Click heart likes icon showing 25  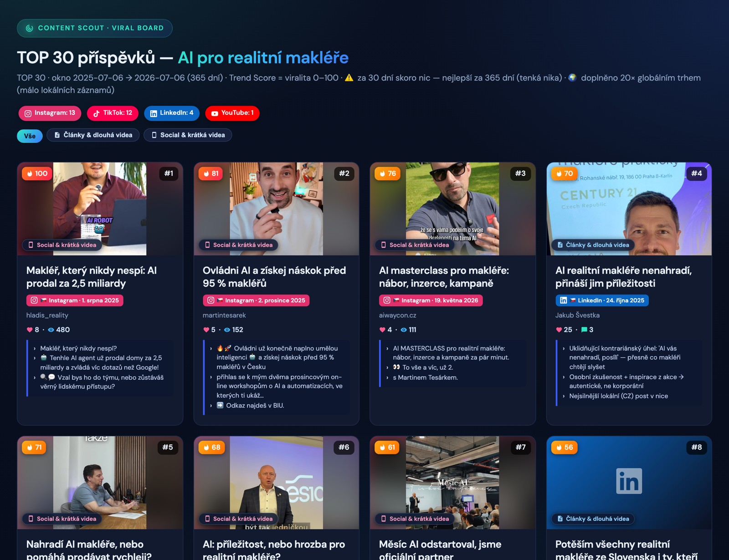click(x=559, y=330)
